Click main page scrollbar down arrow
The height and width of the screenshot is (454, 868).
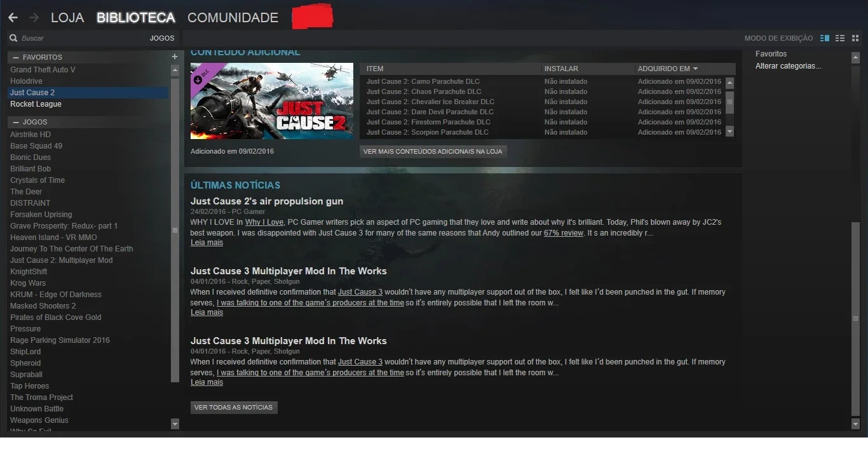(x=855, y=424)
